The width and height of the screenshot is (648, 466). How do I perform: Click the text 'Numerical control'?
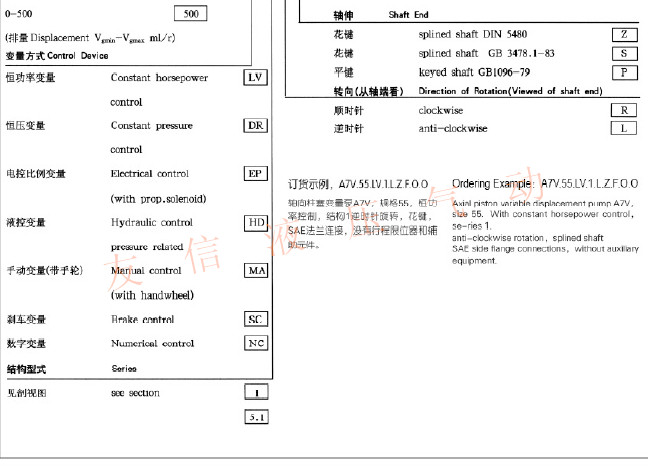152,343
